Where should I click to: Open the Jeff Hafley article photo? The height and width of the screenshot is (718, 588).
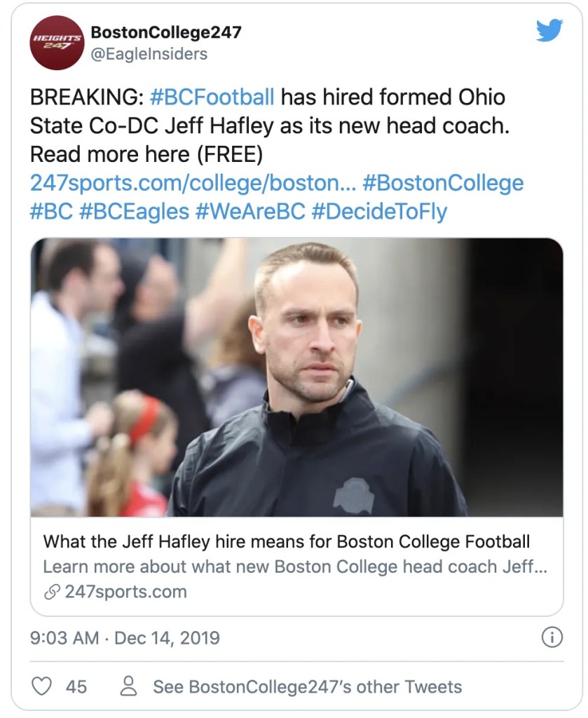click(x=296, y=377)
